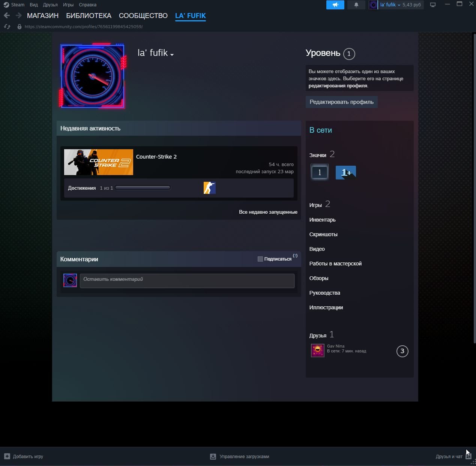Open the 1+ game collector badge
Viewport: 476px width, 466px height.
point(345,172)
